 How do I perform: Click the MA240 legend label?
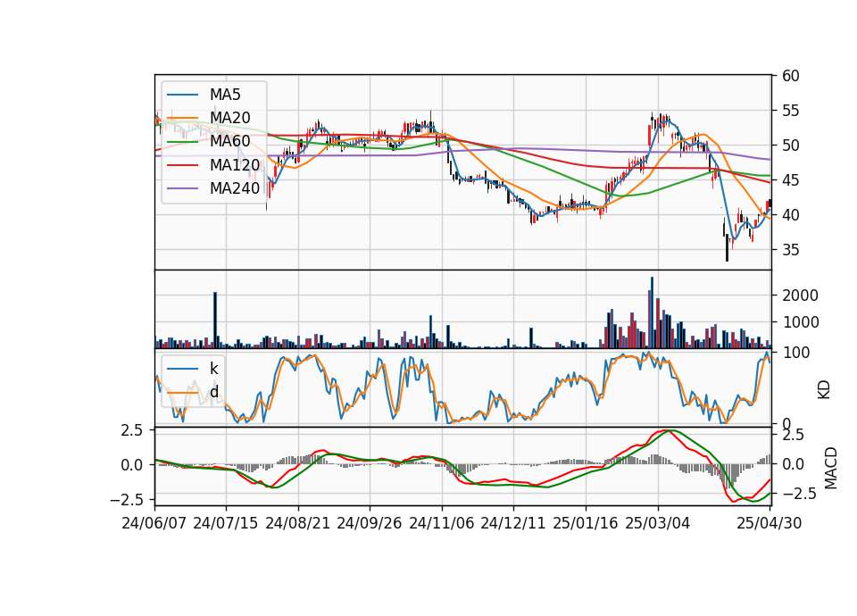(235, 188)
